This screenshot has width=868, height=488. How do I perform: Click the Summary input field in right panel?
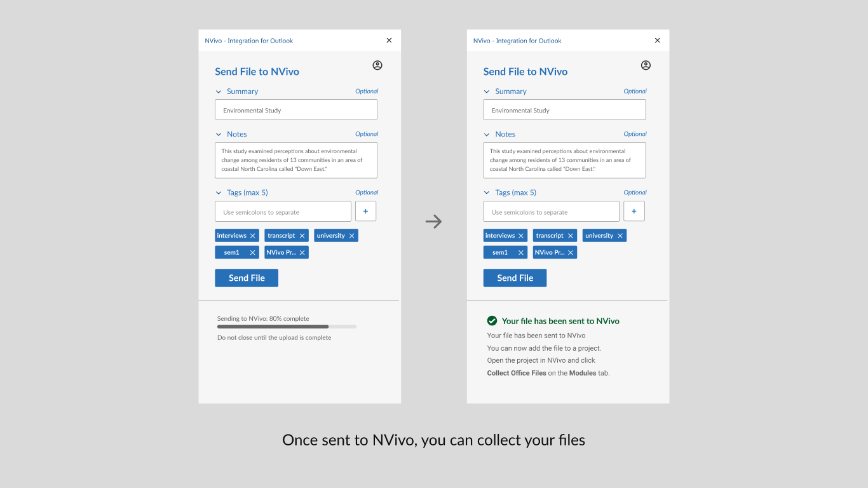(x=564, y=109)
